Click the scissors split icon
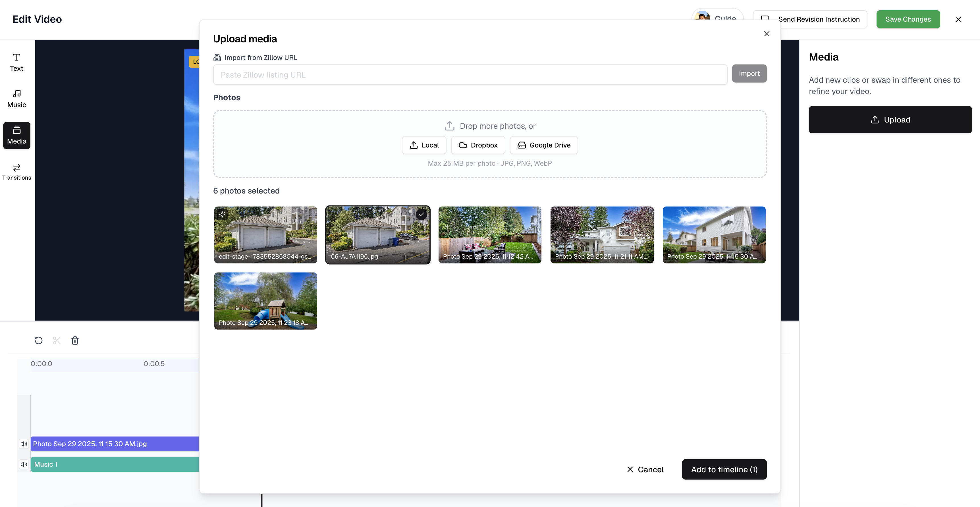 (57, 340)
